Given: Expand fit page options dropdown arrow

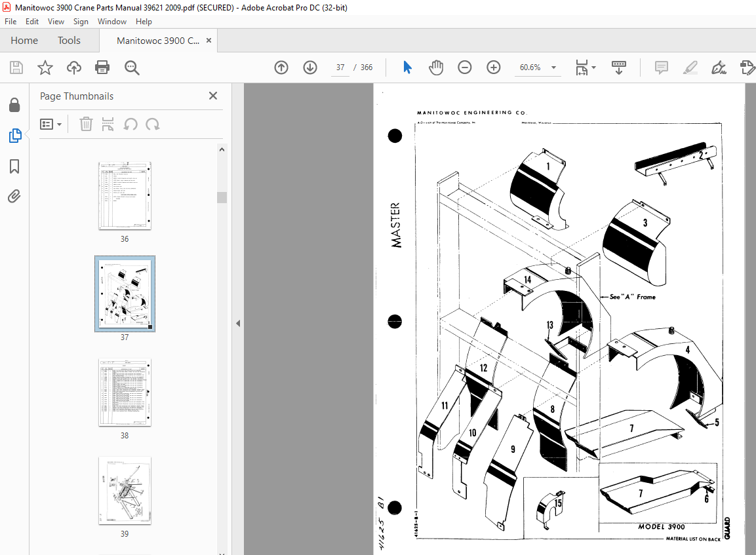Looking at the screenshot, I should point(593,67).
